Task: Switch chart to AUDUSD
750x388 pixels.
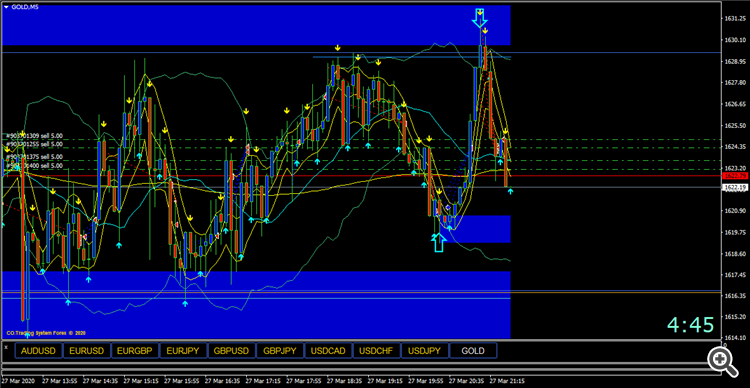Action: pyautogui.click(x=38, y=351)
